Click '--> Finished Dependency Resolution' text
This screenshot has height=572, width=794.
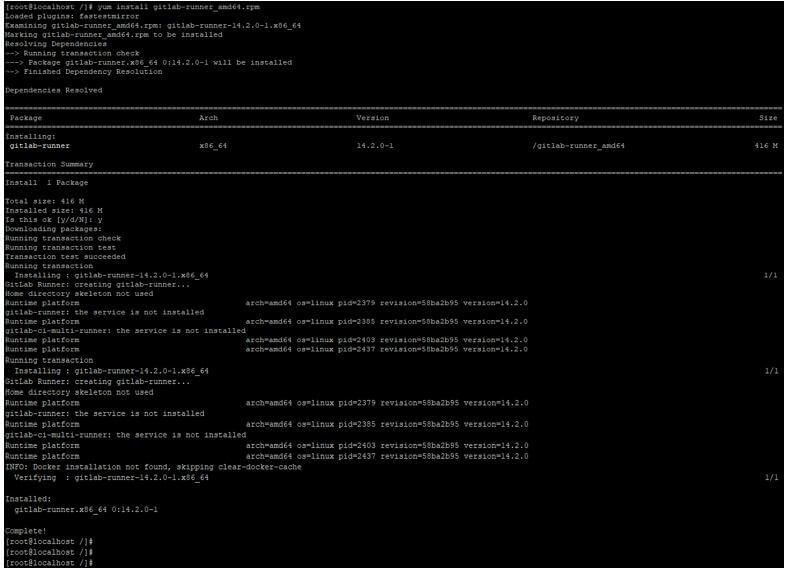click(84, 72)
